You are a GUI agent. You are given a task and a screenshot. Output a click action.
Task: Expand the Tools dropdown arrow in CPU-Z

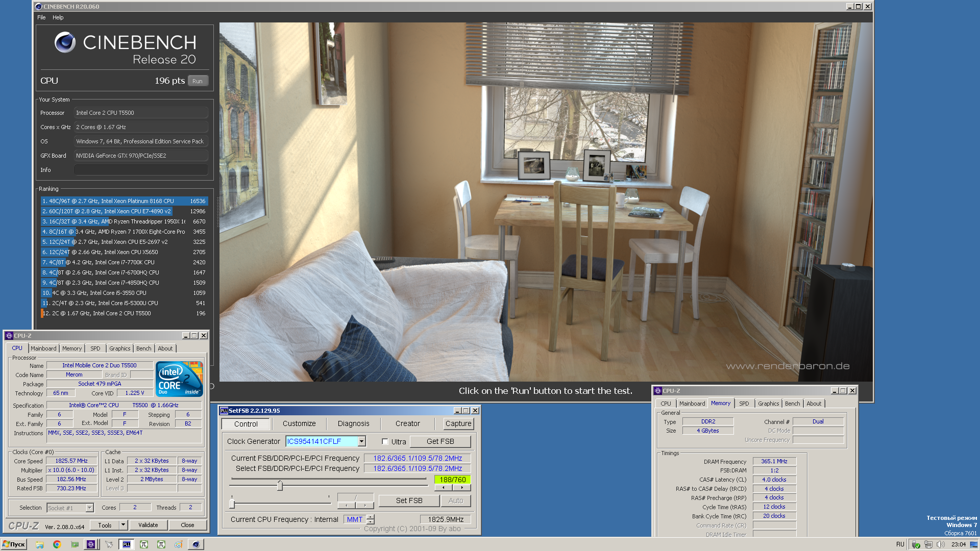tap(123, 525)
